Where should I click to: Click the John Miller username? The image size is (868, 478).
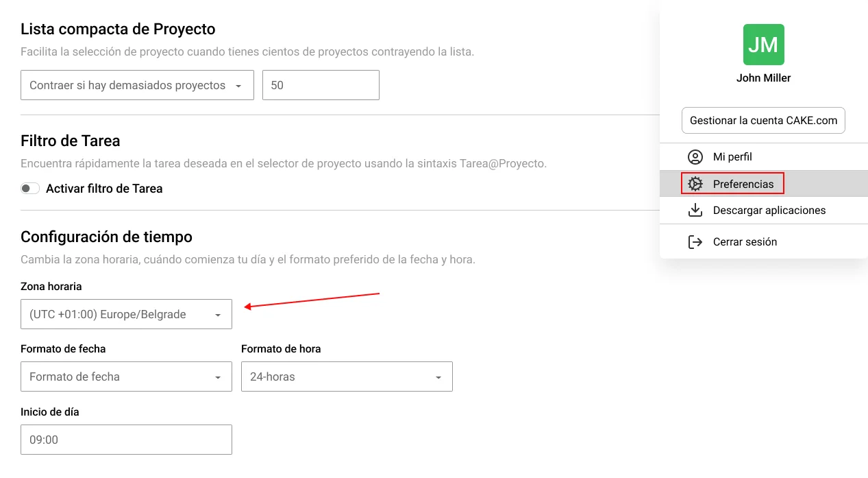coord(763,77)
